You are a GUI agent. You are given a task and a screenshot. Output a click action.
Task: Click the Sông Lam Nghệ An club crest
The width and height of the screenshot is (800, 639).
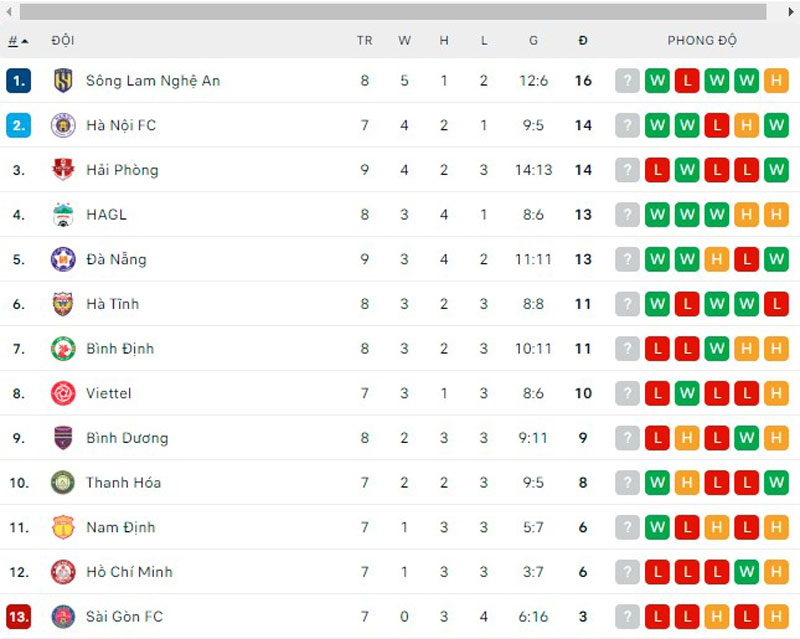(x=63, y=81)
